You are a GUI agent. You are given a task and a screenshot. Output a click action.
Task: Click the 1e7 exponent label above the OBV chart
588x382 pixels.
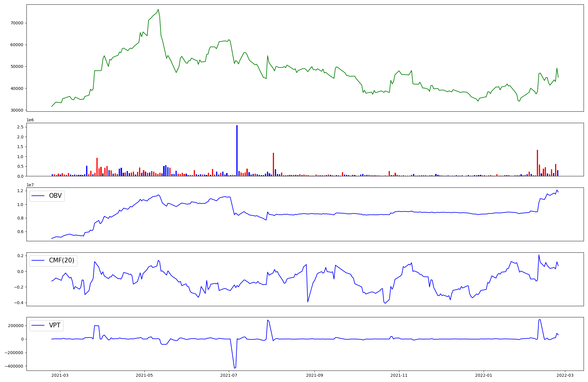tap(30, 185)
